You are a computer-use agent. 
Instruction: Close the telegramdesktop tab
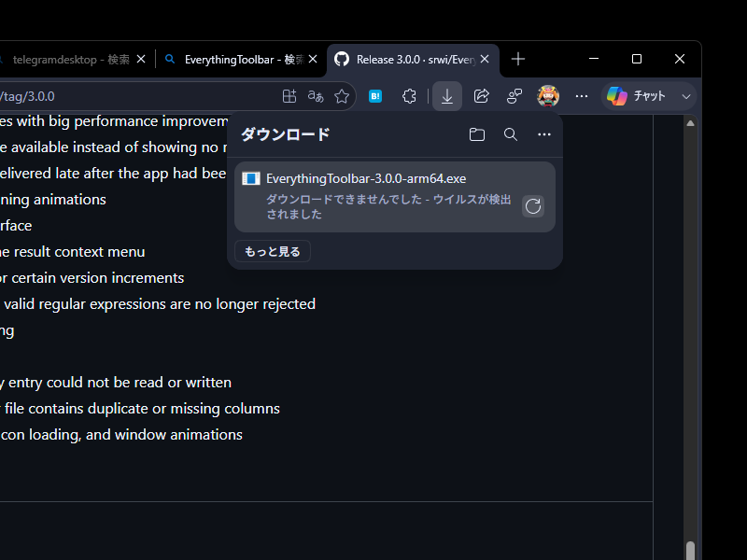coord(141,59)
